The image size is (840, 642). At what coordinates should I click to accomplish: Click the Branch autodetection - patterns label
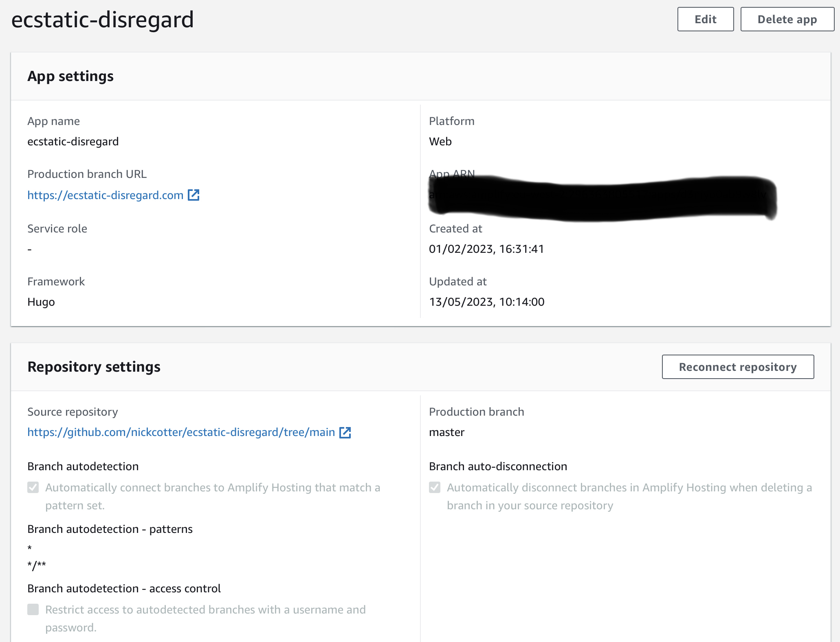[110, 529]
